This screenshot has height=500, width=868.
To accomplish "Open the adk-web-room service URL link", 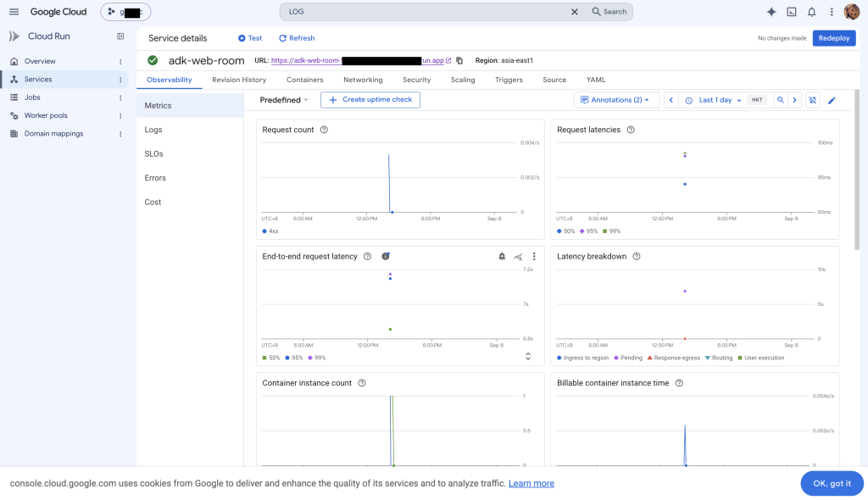I will [361, 60].
